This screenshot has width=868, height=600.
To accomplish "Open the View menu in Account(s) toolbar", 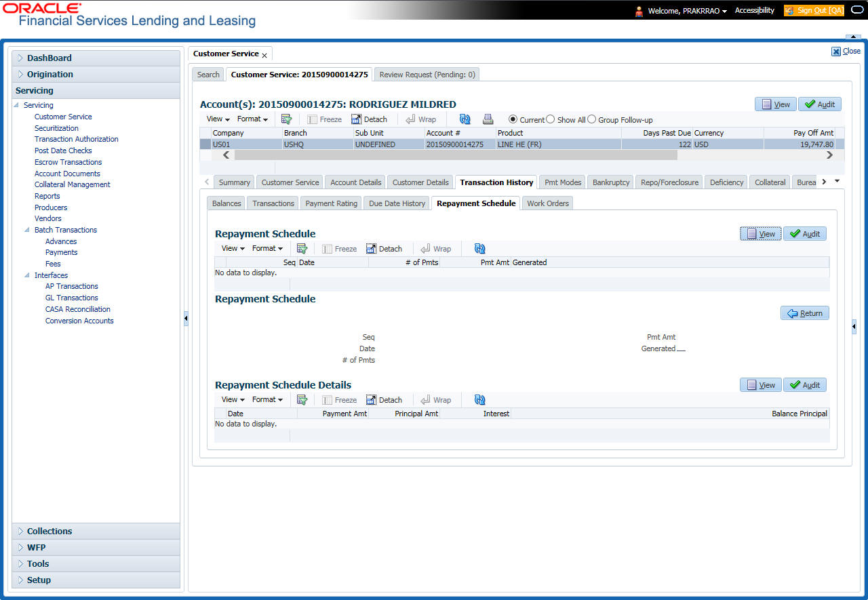I will [x=218, y=119].
